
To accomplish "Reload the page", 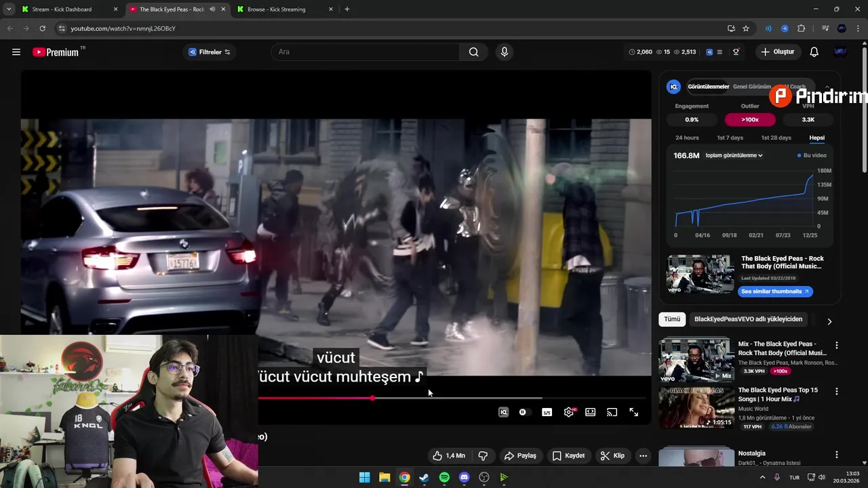I will tap(42, 28).
